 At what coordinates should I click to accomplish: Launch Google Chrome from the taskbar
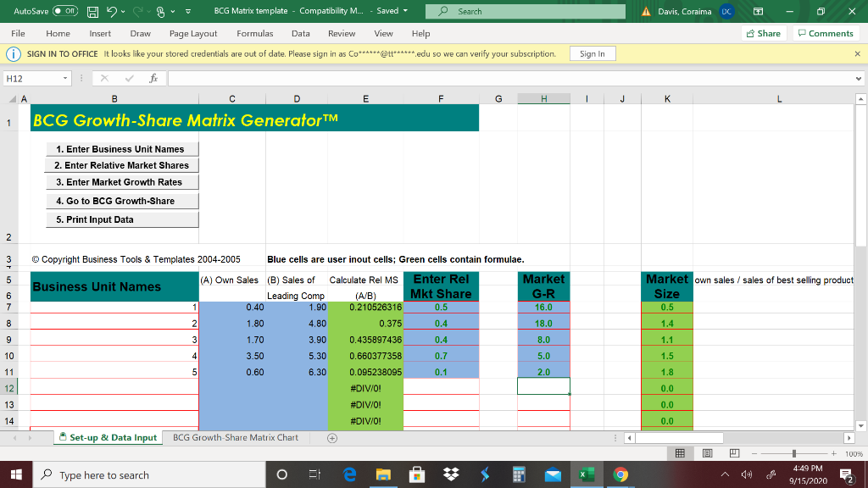tap(620, 474)
